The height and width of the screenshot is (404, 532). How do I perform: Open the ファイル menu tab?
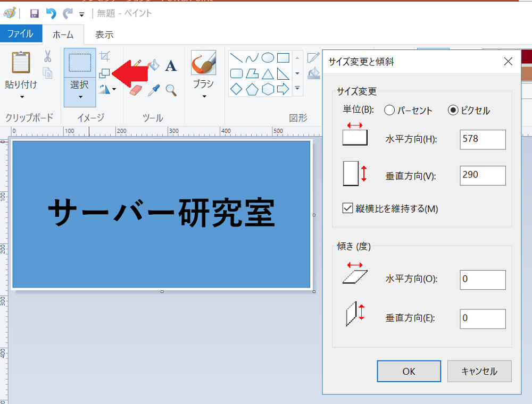click(x=20, y=34)
